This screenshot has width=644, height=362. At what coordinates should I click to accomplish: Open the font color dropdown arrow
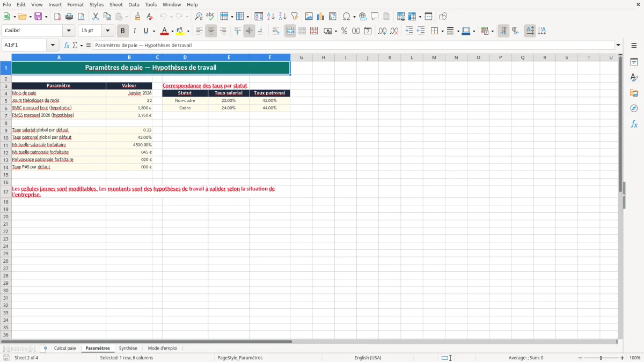click(x=172, y=31)
